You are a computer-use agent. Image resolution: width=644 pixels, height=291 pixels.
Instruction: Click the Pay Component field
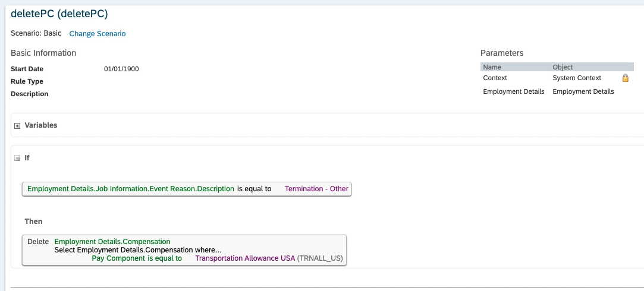118,258
